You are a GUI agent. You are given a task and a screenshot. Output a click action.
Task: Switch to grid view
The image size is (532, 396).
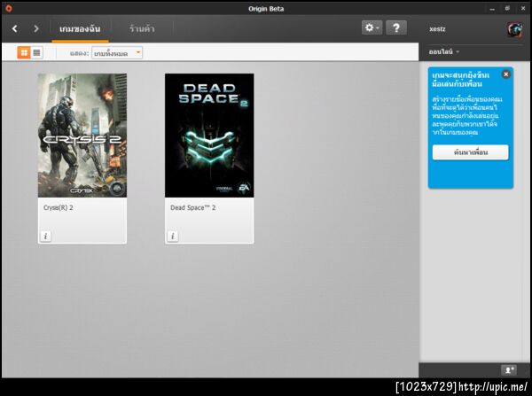(24, 52)
